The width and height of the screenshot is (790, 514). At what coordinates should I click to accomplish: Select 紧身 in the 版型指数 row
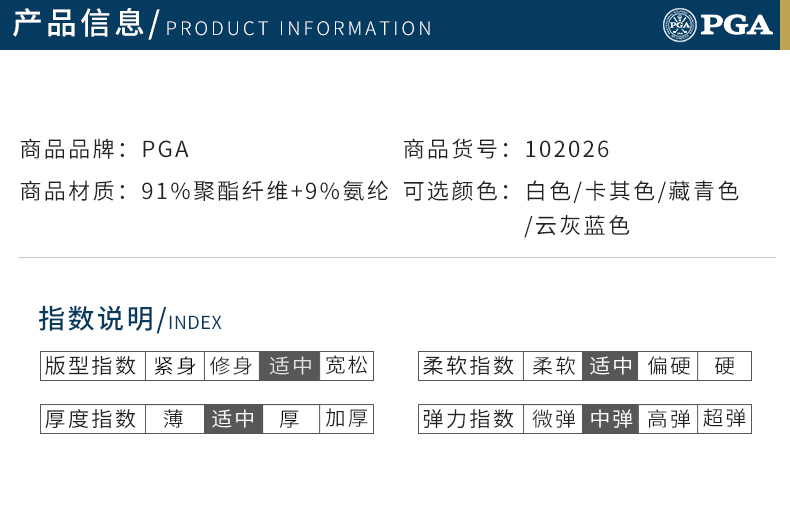point(175,366)
